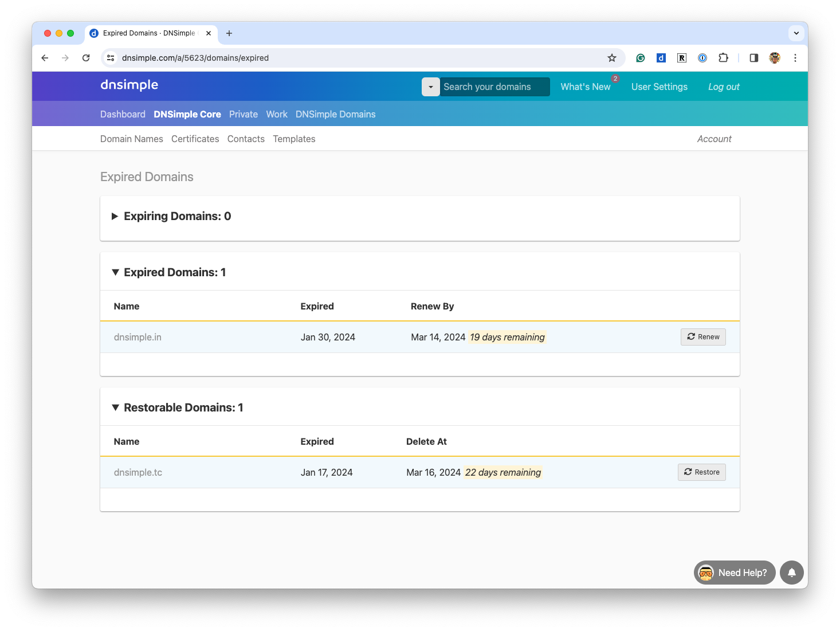Open the notifications bell
Image resolution: width=840 pixels, height=631 pixels.
(792, 573)
